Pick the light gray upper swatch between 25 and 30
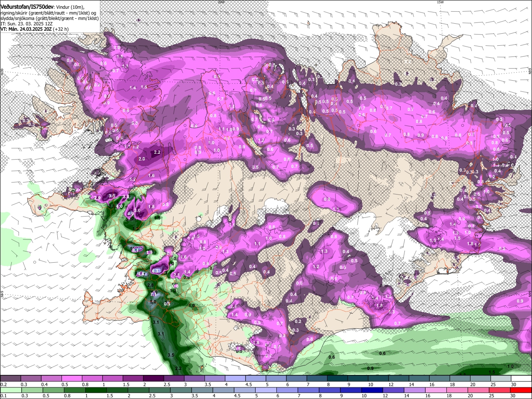 coord(501,379)
